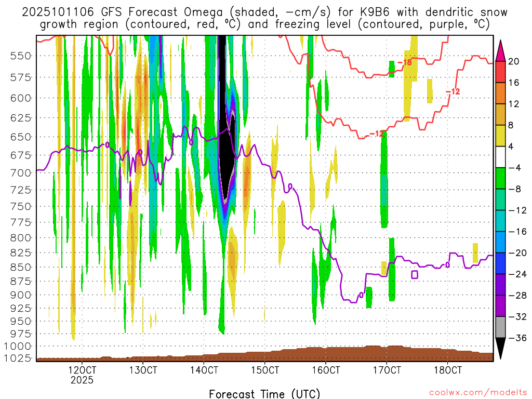532x399 pixels.
Task: Click the purple -28 to -32 colorbar swatch
Action: (500, 307)
